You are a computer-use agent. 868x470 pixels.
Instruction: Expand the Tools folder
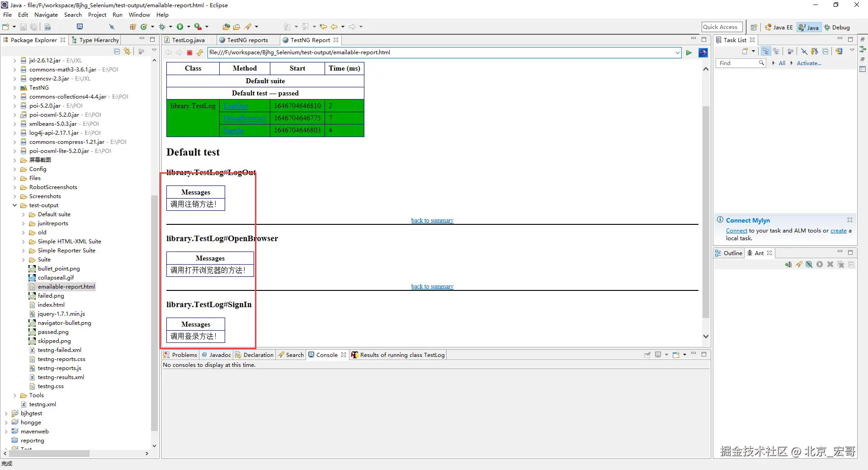pyautogui.click(x=15, y=395)
